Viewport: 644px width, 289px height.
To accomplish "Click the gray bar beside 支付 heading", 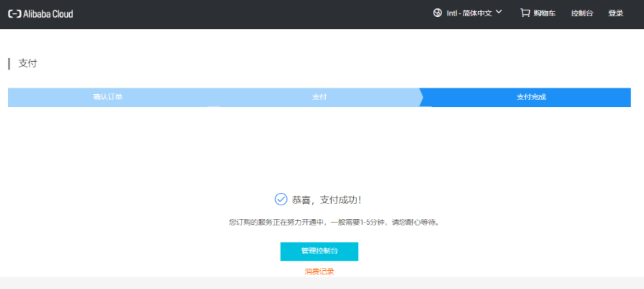I will coord(9,64).
